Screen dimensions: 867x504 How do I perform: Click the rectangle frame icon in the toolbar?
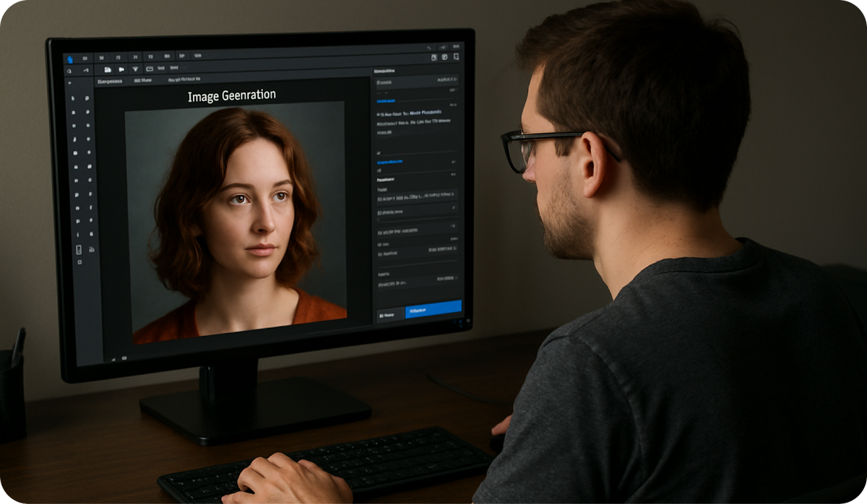click(150, 69)
